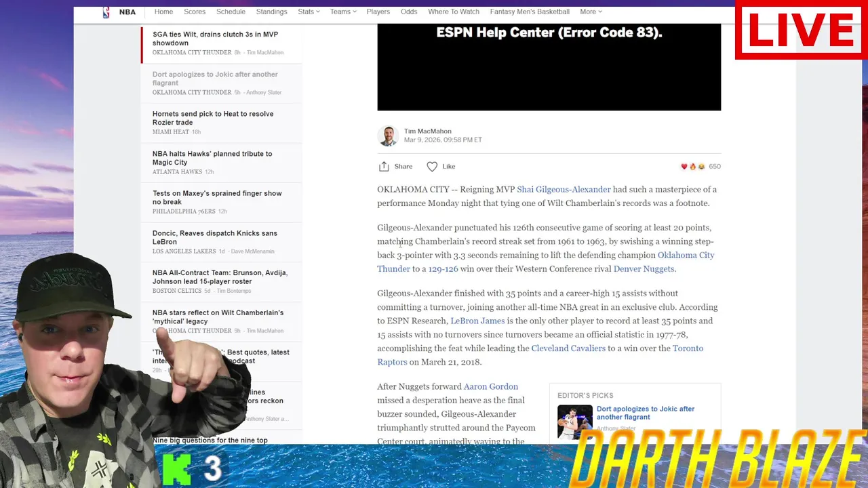Open the 129-126 score link
The image size is (868, 488).
[443, 268]
